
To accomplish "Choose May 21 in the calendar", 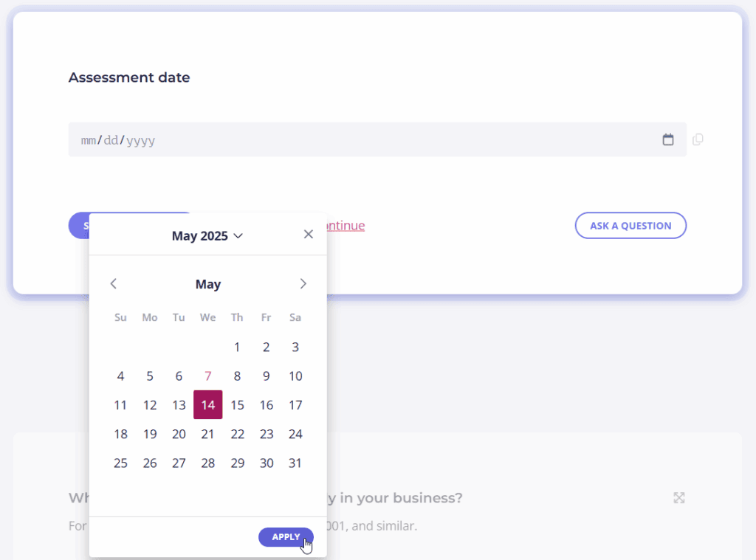I will 207,435.
